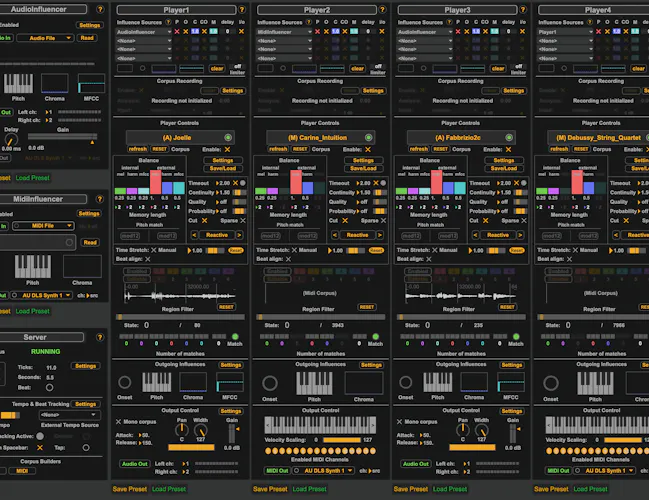649x500 pixels.
Task: Click the Pitch keyboard in Player1 Outgoing Influences
Action: point(156,382)
